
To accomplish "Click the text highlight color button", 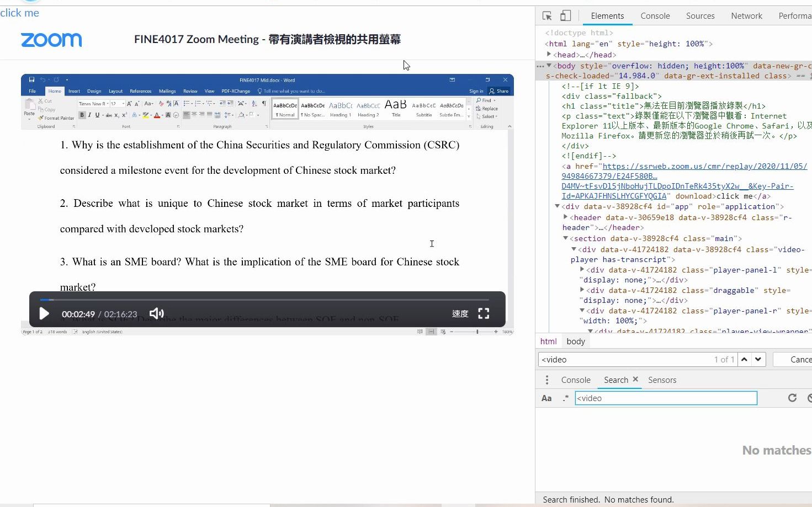I will coord(146,115).
